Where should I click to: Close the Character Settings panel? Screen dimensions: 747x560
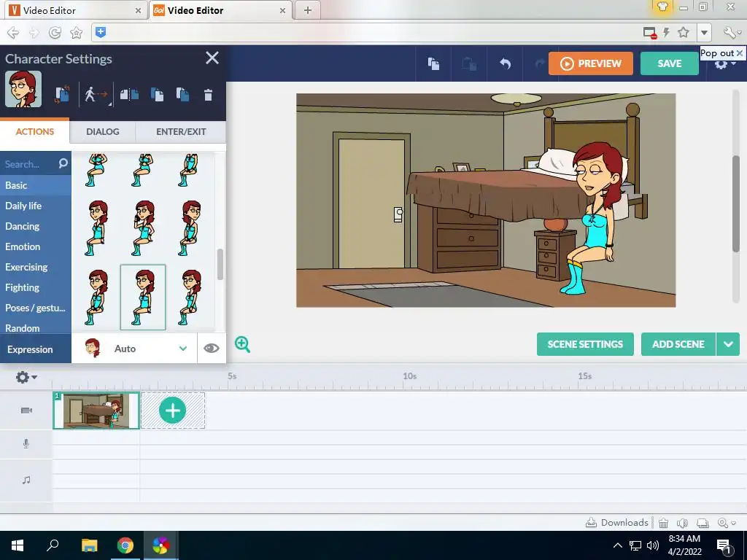212,58
